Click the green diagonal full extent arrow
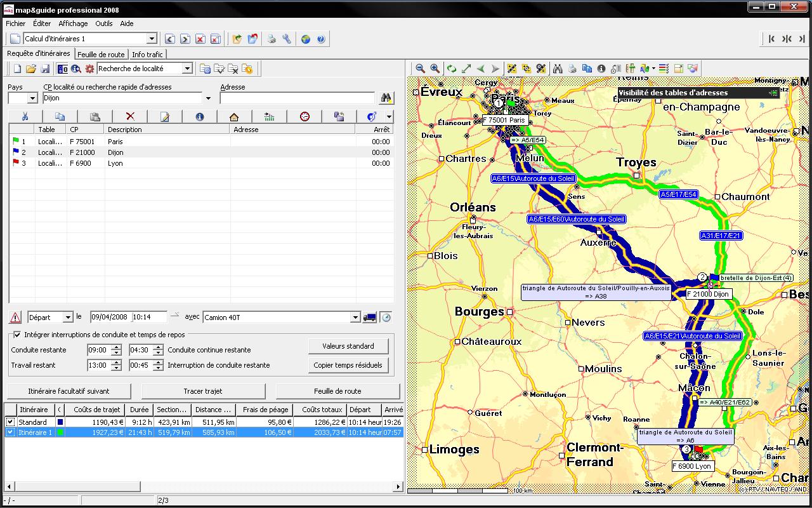 (x=466, y=69)
